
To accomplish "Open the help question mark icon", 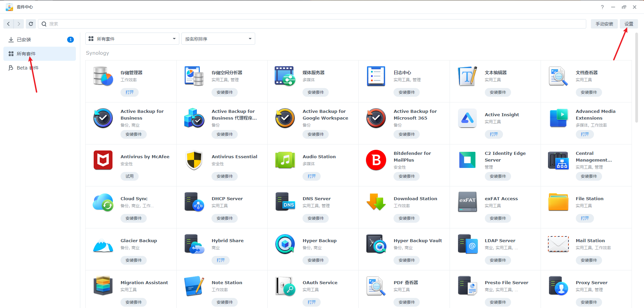I will pyautogui.click(x=602, y=7).
